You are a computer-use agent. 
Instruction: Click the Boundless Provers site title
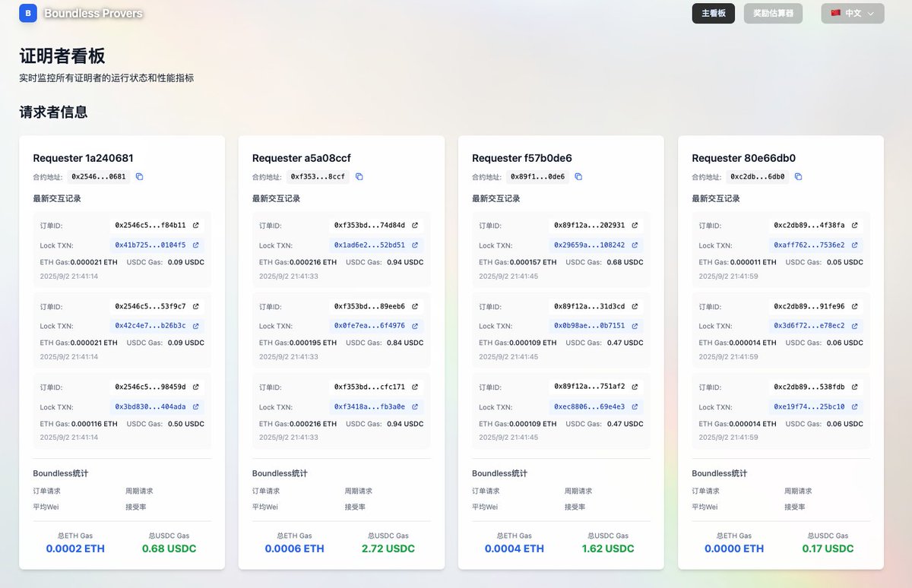(93, 13)
